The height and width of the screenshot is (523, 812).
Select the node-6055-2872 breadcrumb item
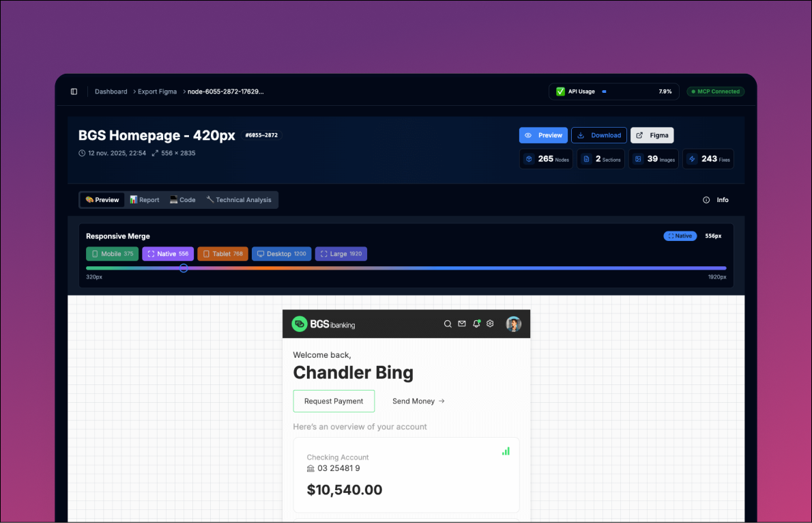pos(225,91)
